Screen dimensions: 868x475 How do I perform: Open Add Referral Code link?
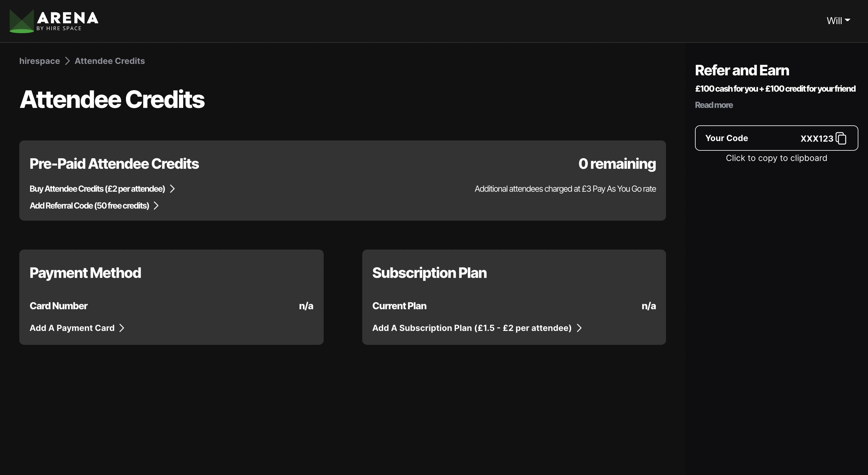click(x=89, y=206)
